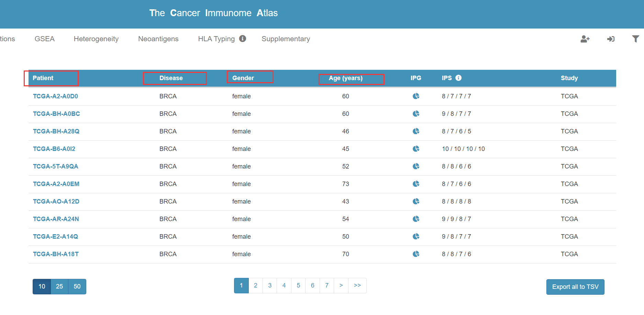Open page 7 of results
Image resolution: width=644 pixels, height=315 pixels.
[327, 285]
